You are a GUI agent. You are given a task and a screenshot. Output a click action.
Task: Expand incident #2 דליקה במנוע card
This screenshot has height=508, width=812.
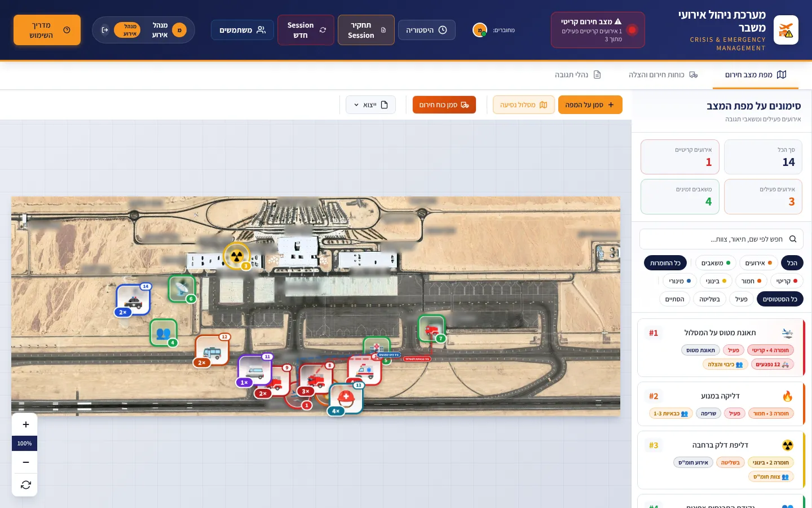tap(721, 404)
